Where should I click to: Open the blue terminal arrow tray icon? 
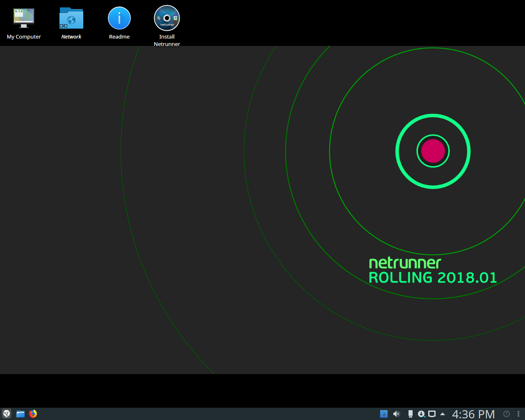(384, 414)
